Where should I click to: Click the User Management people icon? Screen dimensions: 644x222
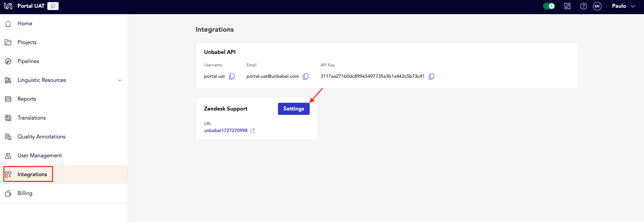tap(8, 156)
